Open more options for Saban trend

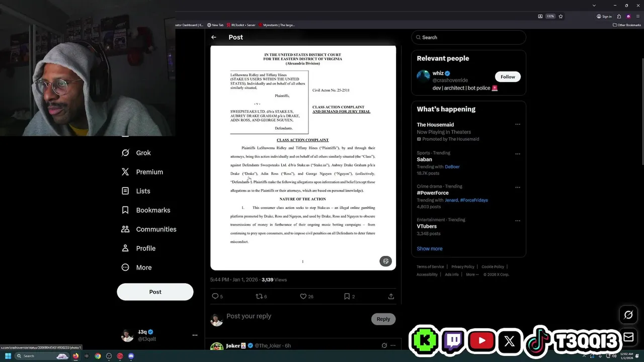coord(517,154)
